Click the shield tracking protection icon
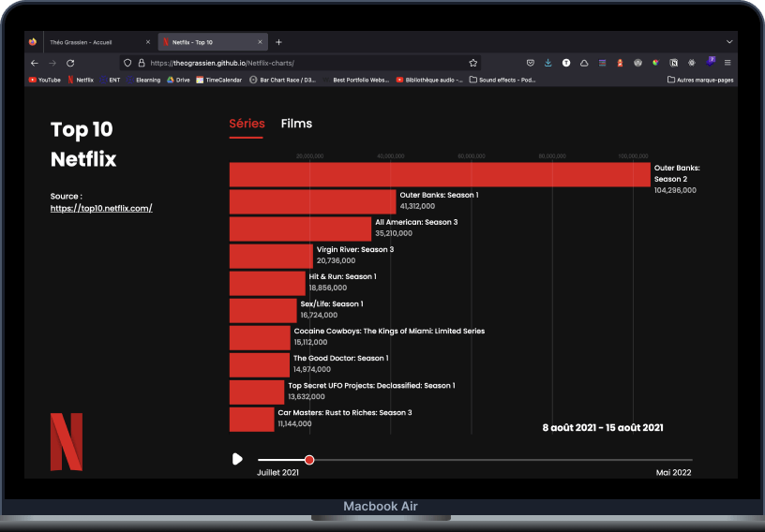 (127, 63)
